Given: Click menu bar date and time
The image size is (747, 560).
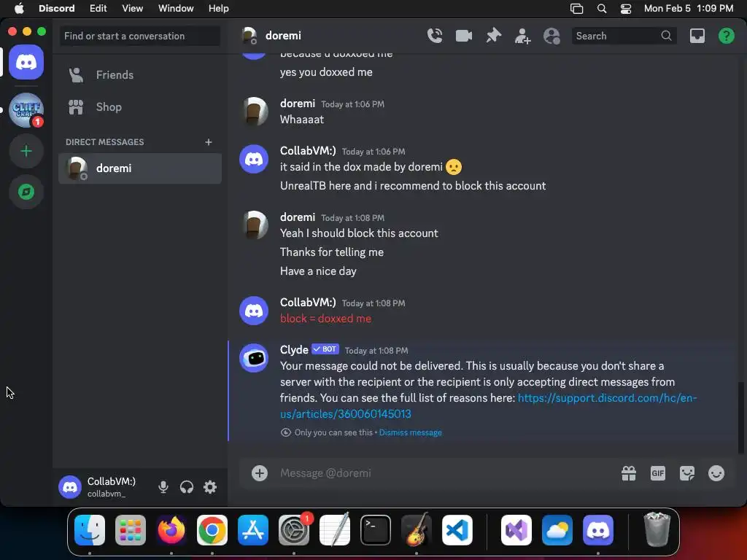Looking at the screenshot, I should click(689, 8).
